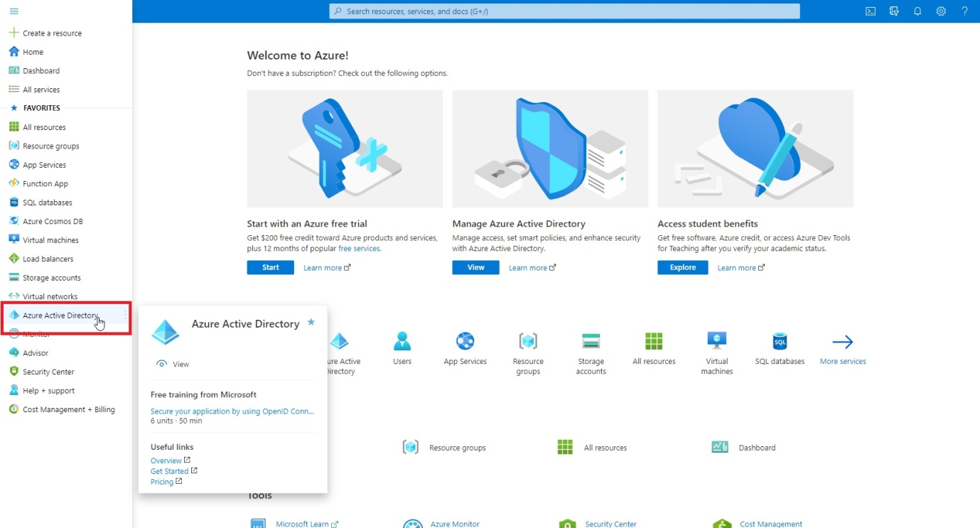Open the 'Secure your application by using OpenID Conn...' training link

click(x=232, y=411)
